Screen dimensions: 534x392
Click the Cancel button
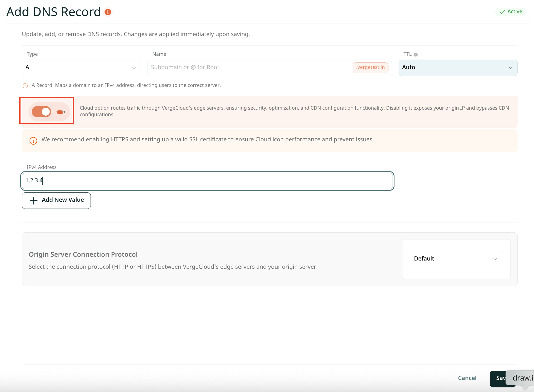point(467,378)
